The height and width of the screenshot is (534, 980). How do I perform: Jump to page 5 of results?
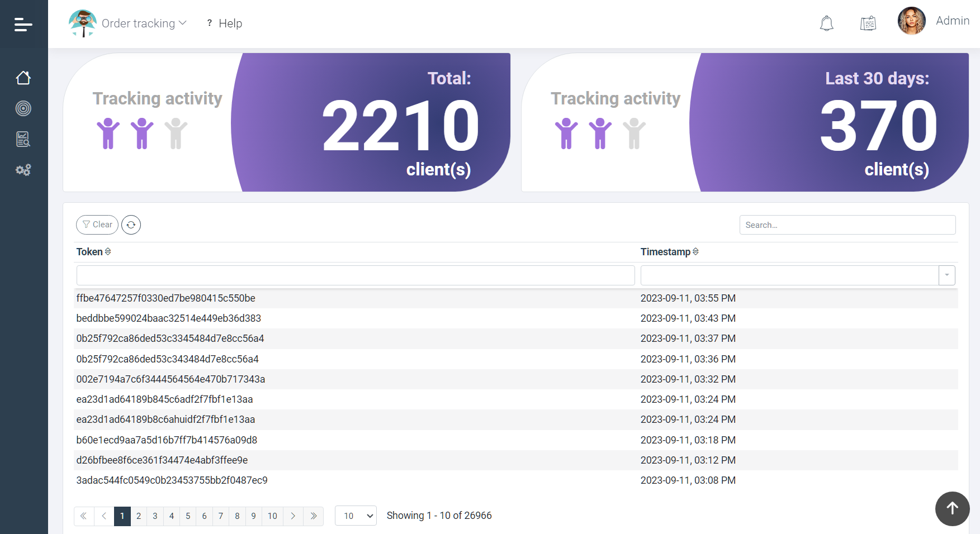pyautogui.click(x=188, y=516)
